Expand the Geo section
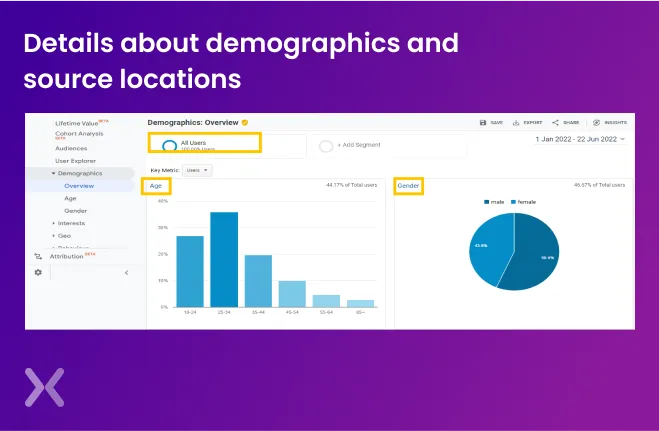 [x=53, y=236]
